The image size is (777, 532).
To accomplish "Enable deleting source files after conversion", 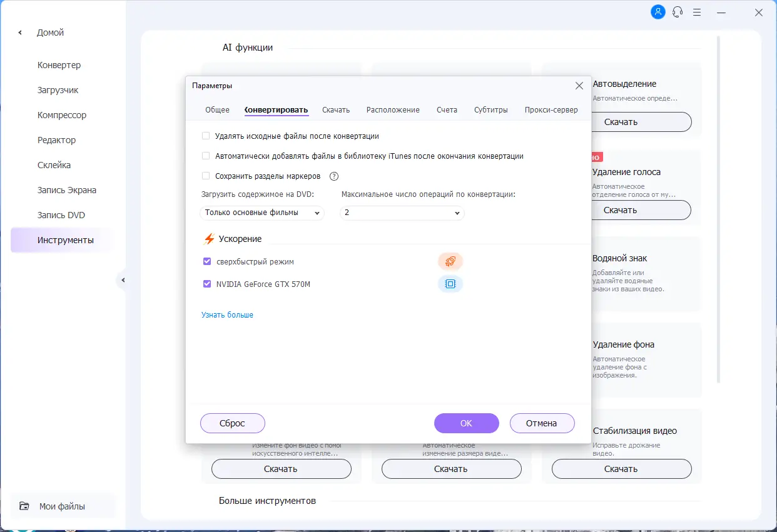I will (206, 135).
